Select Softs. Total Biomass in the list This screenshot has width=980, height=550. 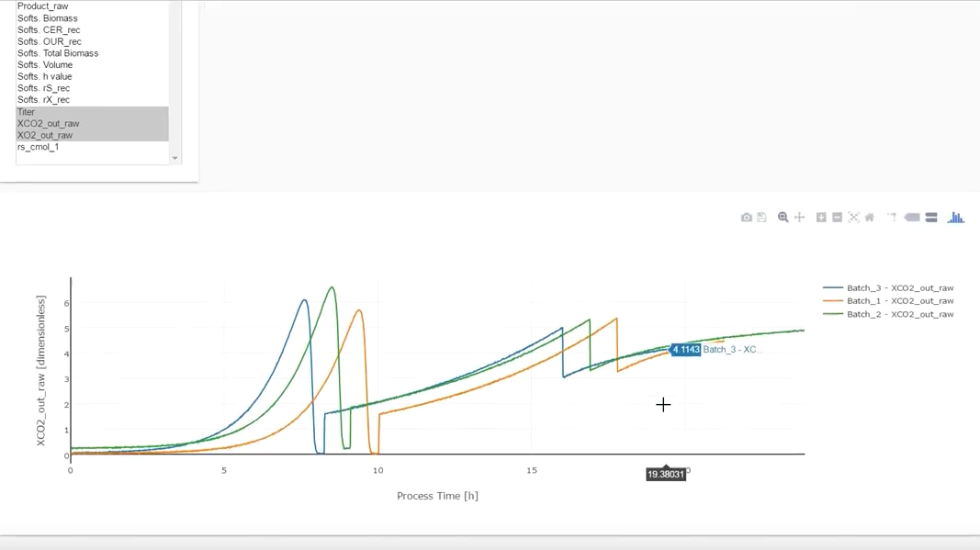[x=58, y=53]
